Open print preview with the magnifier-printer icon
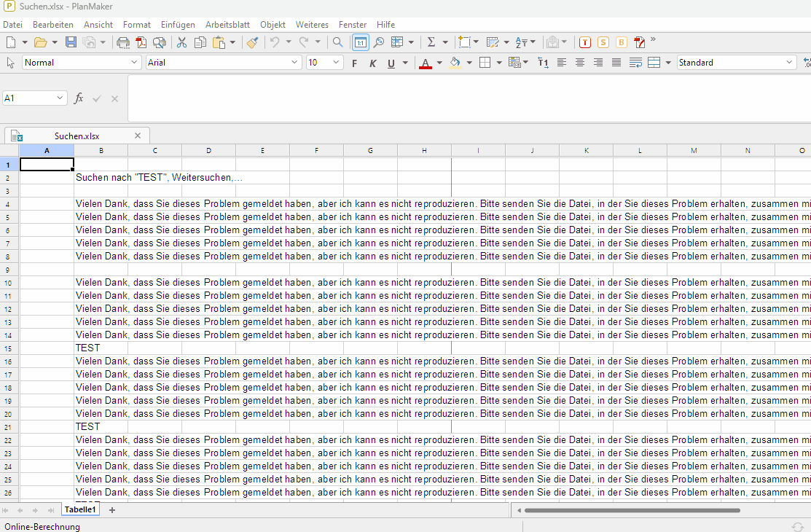 [160, 42]
